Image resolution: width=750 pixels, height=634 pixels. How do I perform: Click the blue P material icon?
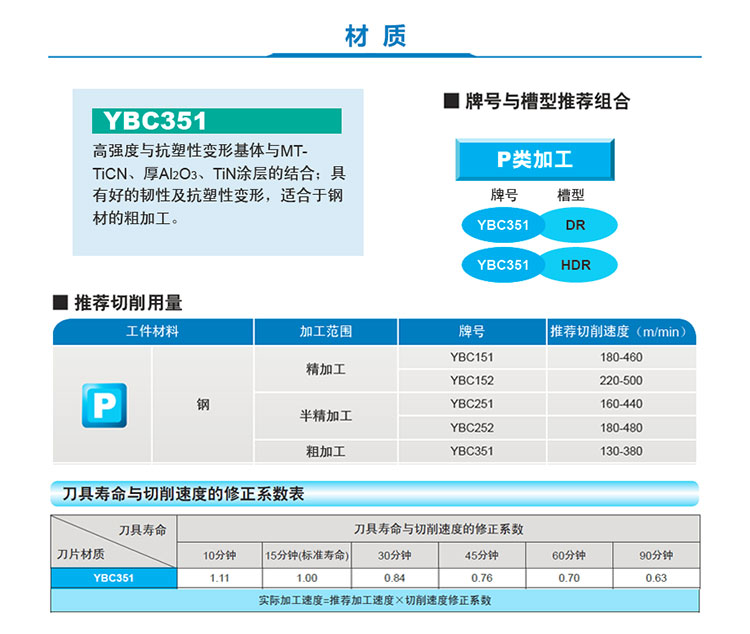[104, 405]
